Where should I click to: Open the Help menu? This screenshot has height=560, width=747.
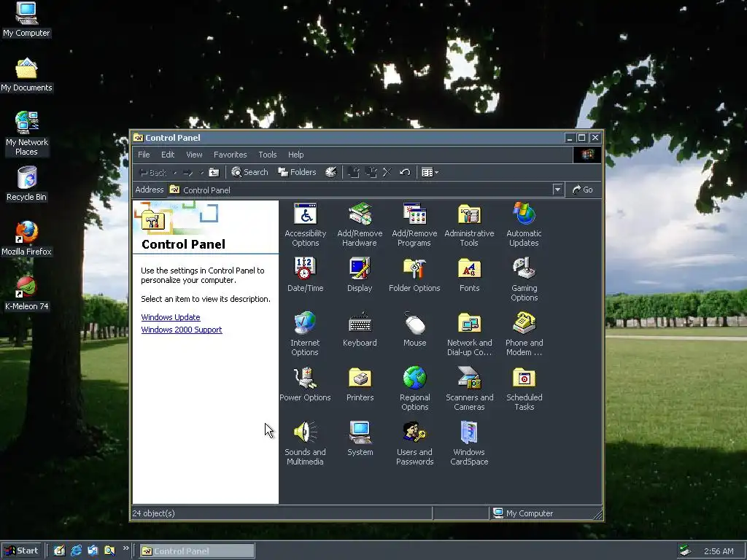pos(295,155)
